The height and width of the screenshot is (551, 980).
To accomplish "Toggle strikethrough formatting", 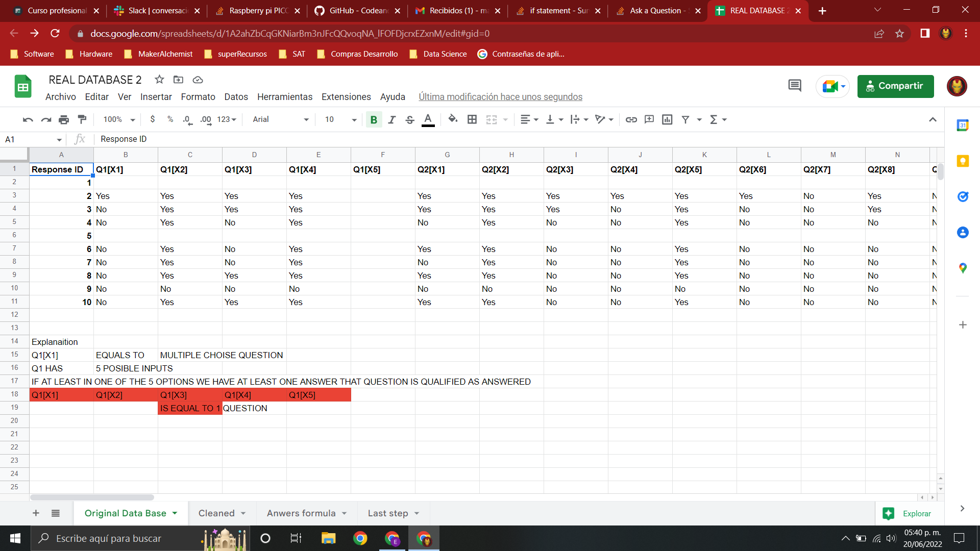I will tap(409, 119).
